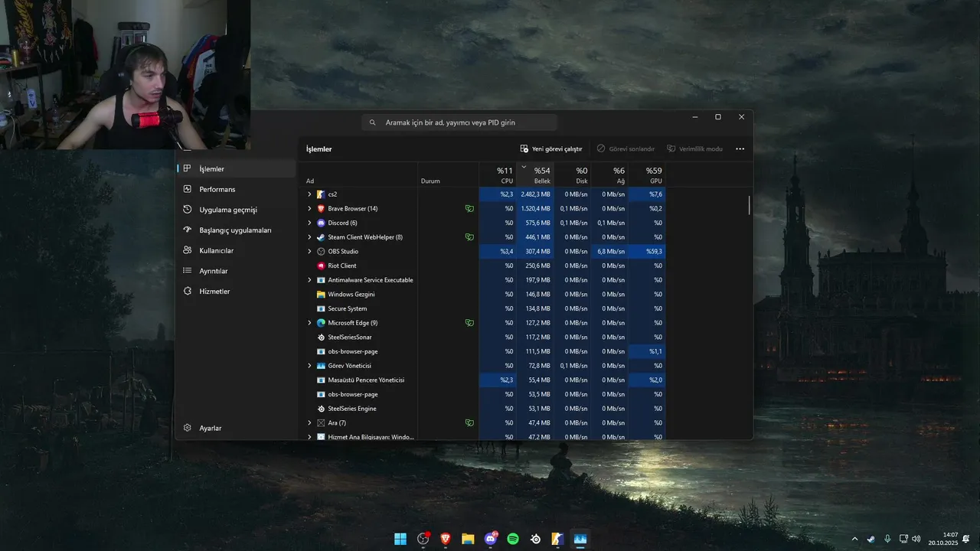Screen dimensions: 980x551
Task: Expand the Discord (6) group
Action: pos(309,223)
